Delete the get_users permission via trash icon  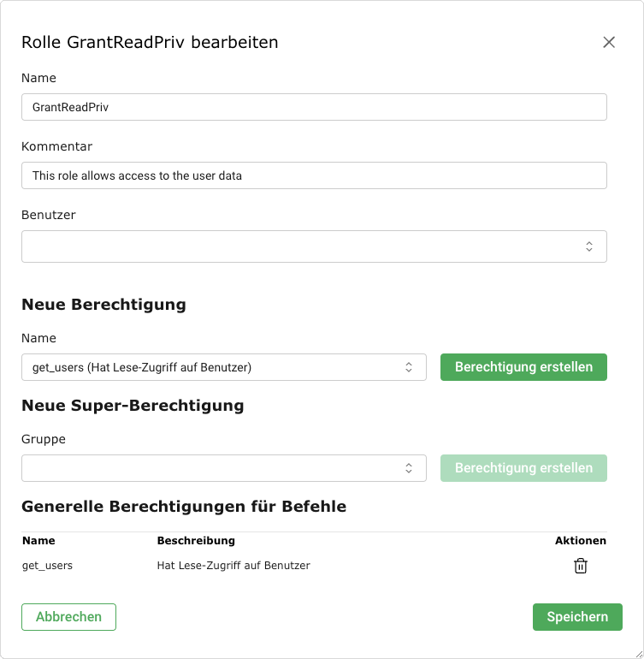[x=581, y=566]
